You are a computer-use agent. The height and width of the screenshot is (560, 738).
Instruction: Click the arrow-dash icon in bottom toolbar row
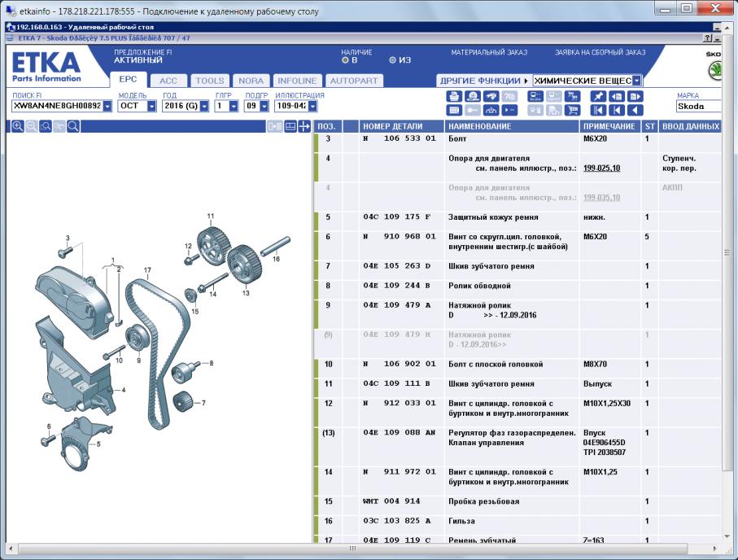point(509,110)
